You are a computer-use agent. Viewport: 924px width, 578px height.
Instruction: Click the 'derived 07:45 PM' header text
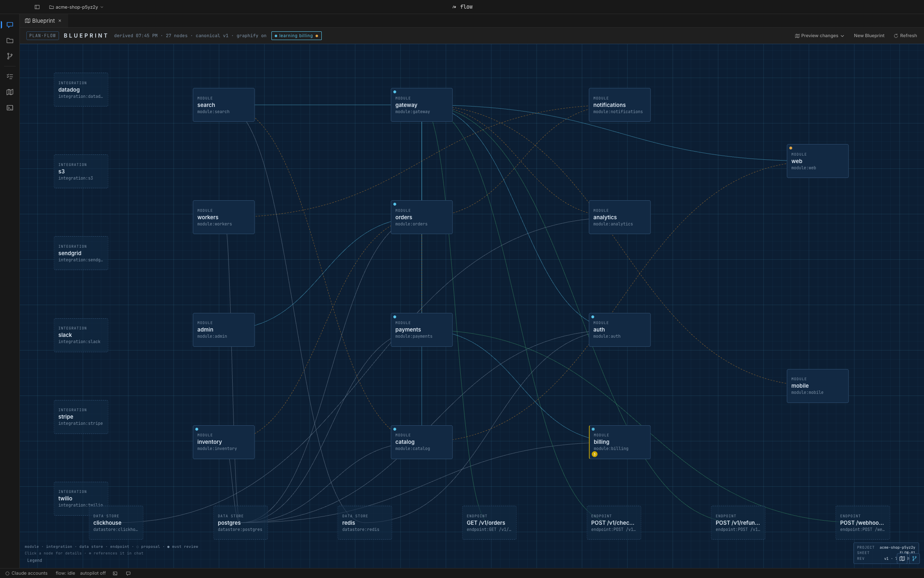136,36
